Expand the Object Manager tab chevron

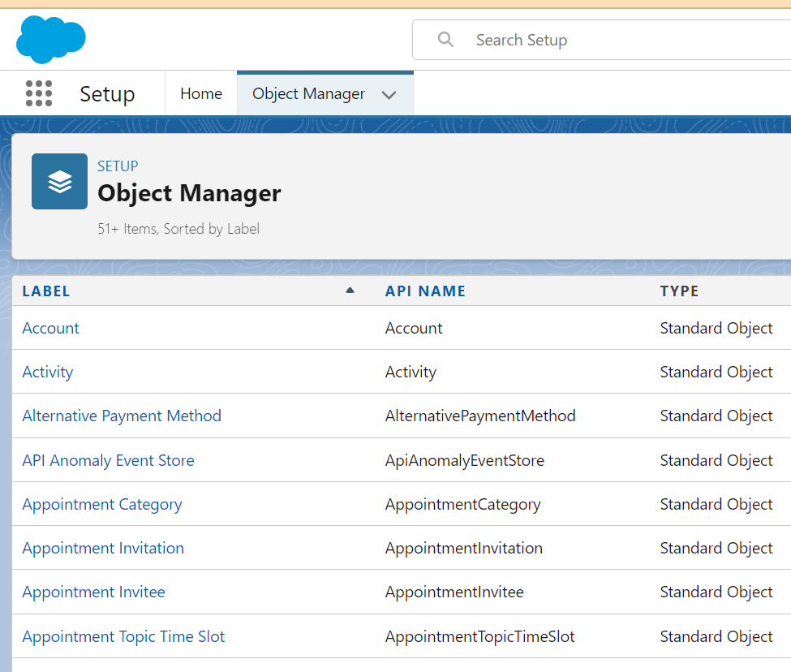click(x=389, y=94)
